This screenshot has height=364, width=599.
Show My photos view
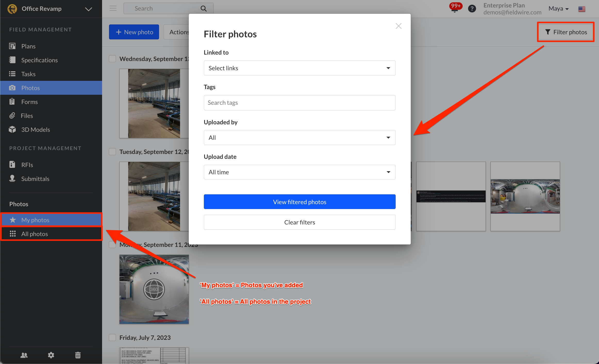51,220
